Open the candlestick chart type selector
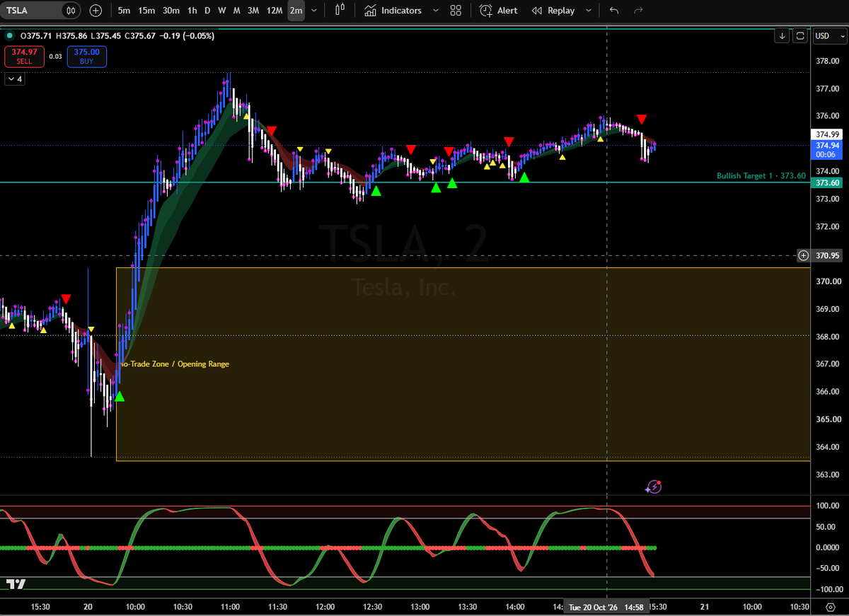849x616 pixels. 340,11
